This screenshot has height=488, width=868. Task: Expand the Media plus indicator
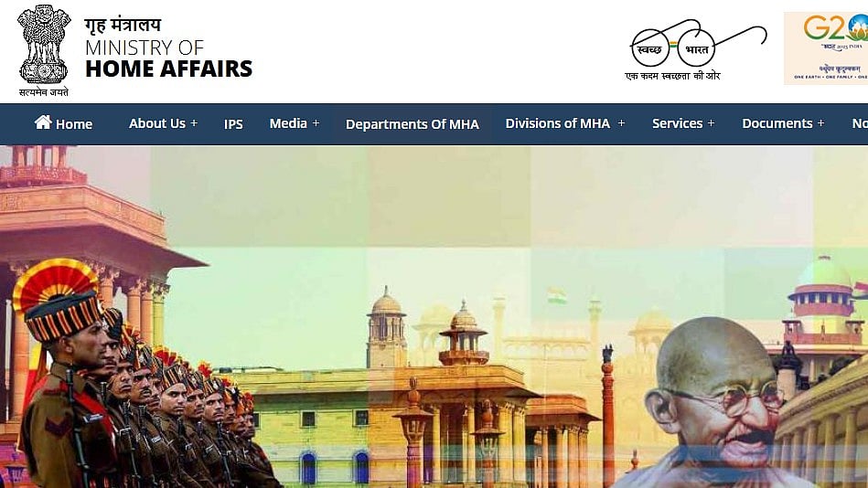coord(316,123)
